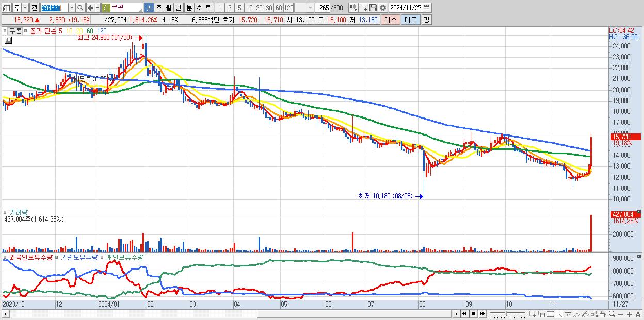Open the 주 market type dropdown arrow
Screen dimensions: 644x320
pos(25,8)
